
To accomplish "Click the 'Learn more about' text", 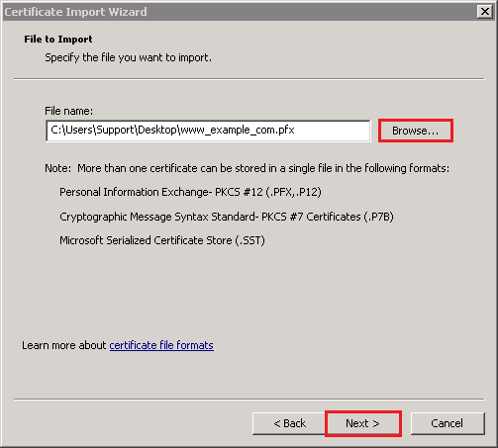I will [64, 345].
